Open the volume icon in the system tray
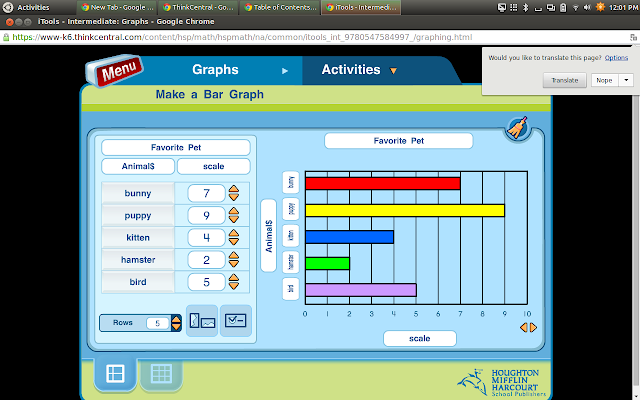 [587, 7]
